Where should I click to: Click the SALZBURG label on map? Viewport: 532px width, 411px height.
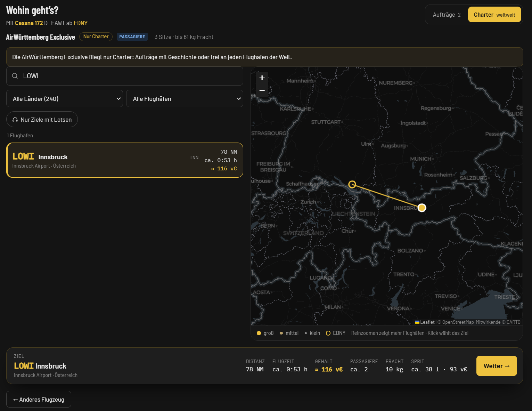473,178
